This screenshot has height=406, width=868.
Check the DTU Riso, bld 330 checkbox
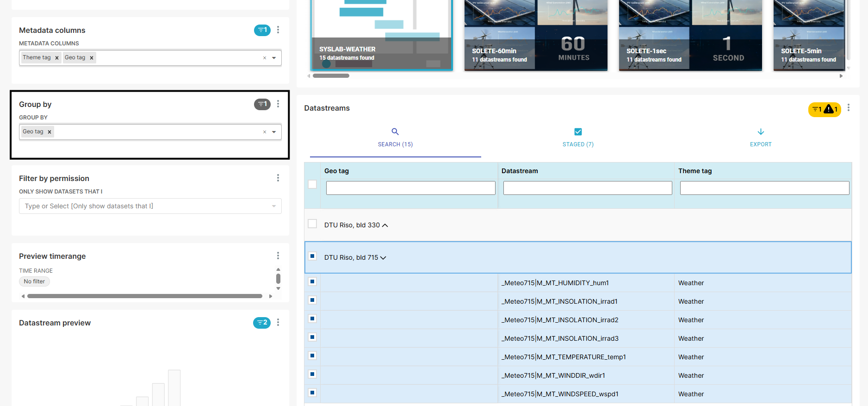[x=312, y=224]
